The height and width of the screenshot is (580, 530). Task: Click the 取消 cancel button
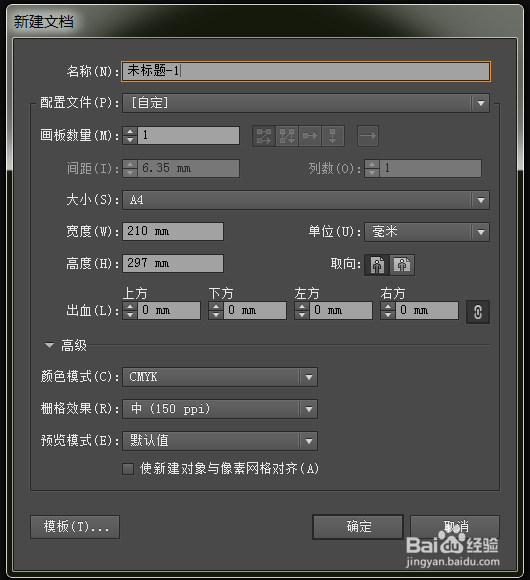(455, 527)
